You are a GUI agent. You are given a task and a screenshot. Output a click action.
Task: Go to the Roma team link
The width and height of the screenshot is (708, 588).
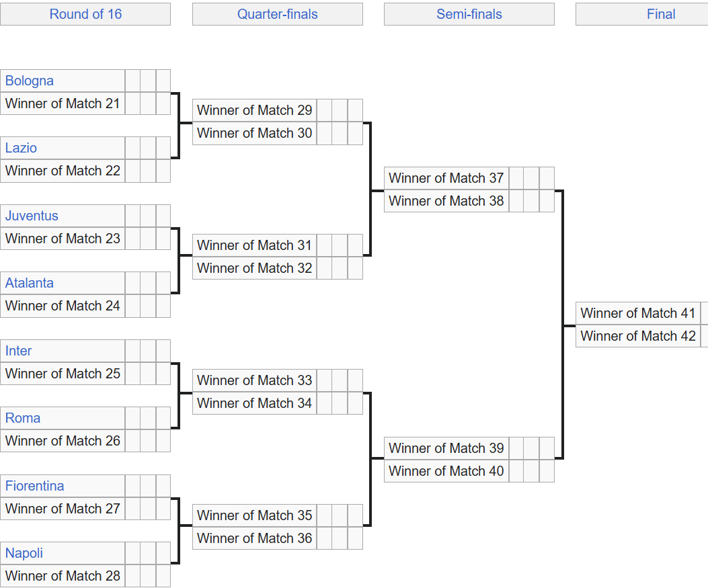pos(23,418)
